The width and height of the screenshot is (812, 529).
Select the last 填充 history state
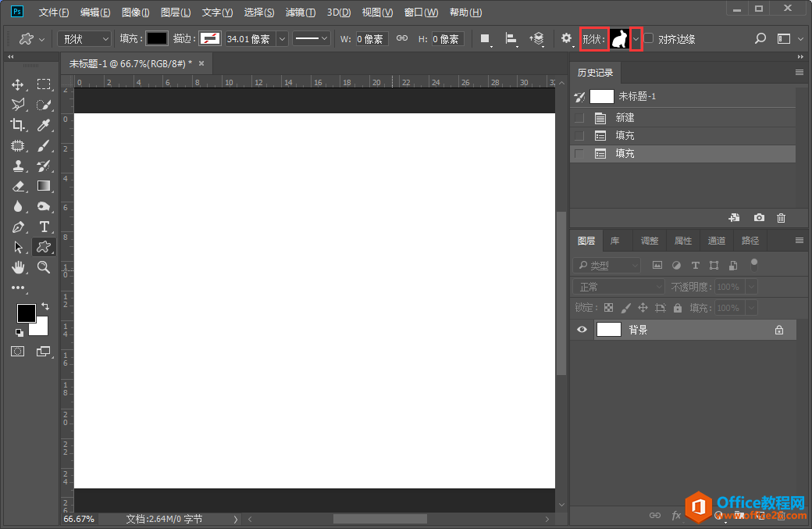625,154
